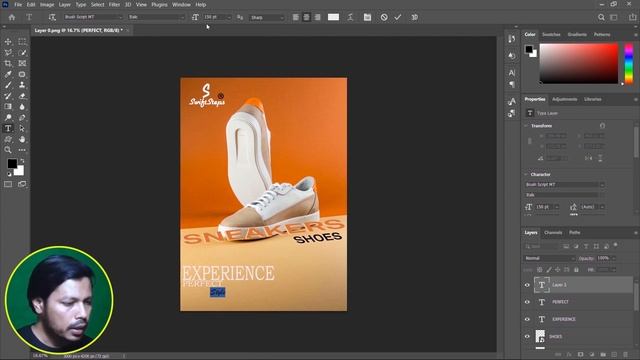Toggle Quick Mask mode
This screenshot has height=360, width=640.
(8, 184)
